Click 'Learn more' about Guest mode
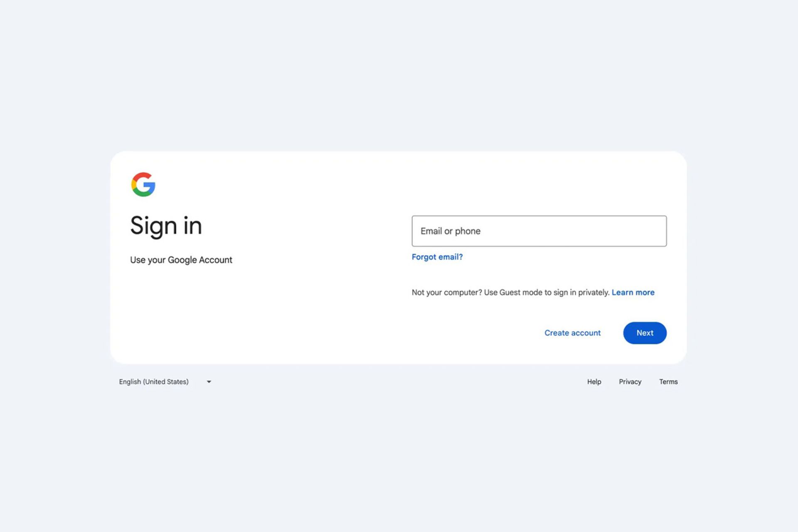 (633, 292)
